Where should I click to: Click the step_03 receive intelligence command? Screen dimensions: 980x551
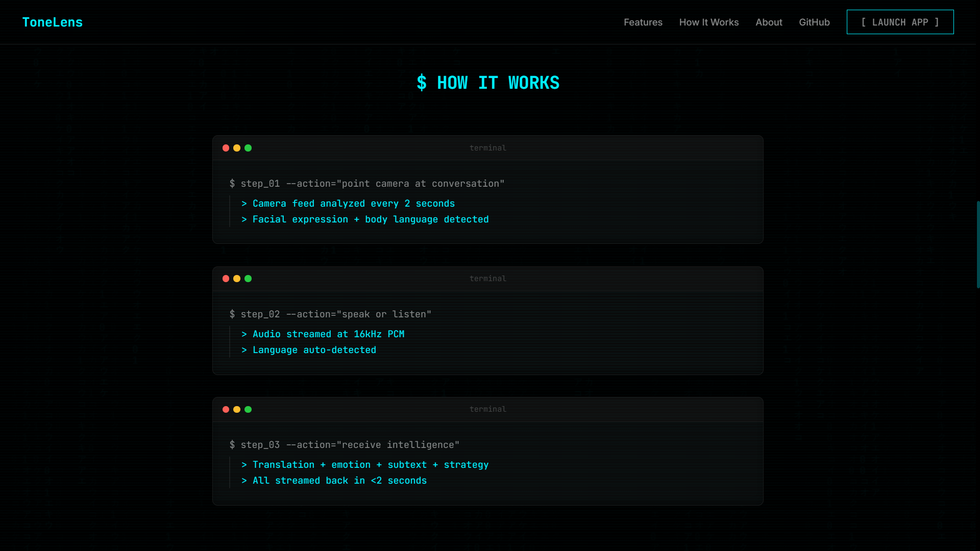pyautogui.click(x=345, y=445)
